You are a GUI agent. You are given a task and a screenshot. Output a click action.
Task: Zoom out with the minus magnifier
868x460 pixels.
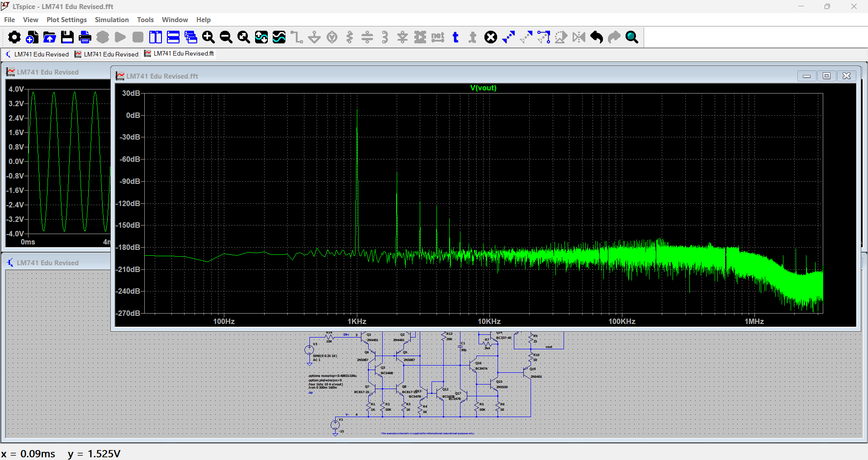point(226,37)
